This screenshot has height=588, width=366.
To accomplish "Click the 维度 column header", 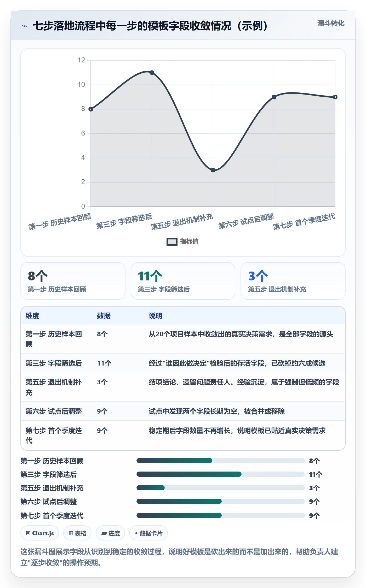I will 32,316.
